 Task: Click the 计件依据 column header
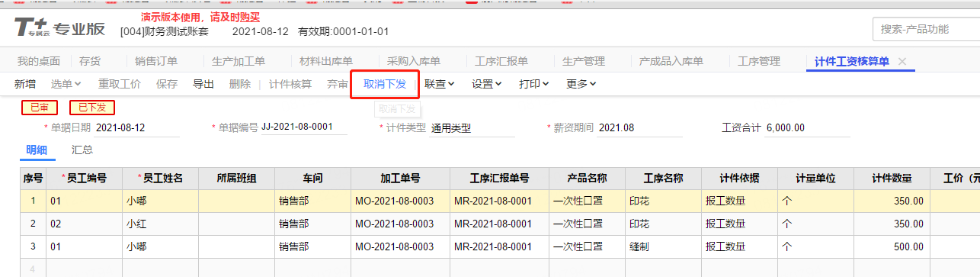coord(739,179)
